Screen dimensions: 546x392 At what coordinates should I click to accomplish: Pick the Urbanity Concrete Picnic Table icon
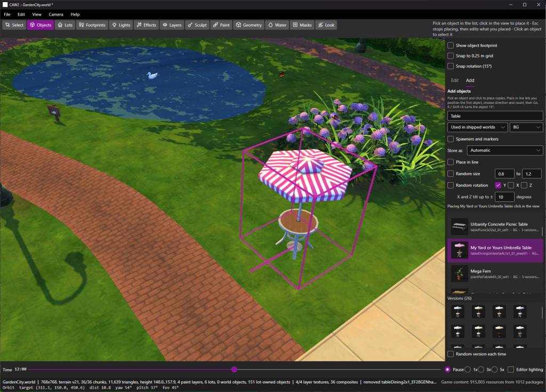pos(459,226)
